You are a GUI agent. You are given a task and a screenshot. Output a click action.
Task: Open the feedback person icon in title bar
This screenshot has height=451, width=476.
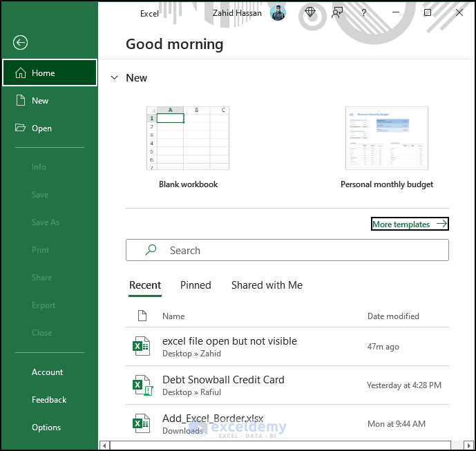337,12
